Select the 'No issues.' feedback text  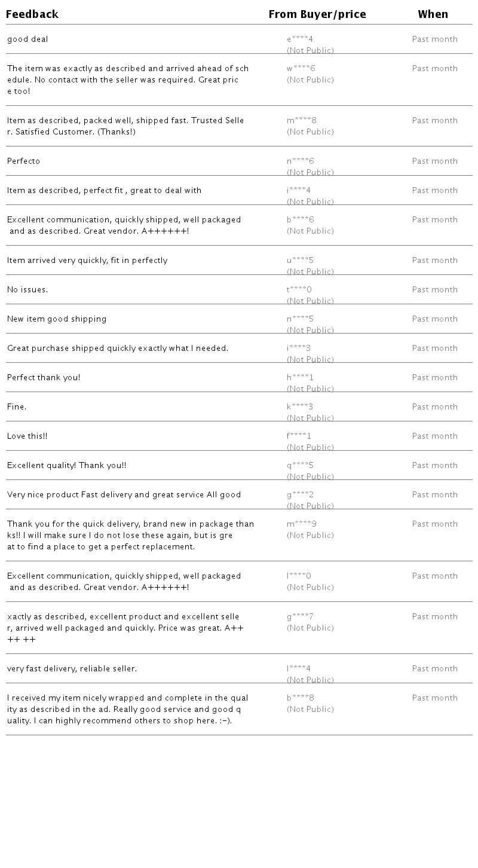click(27, 290)
